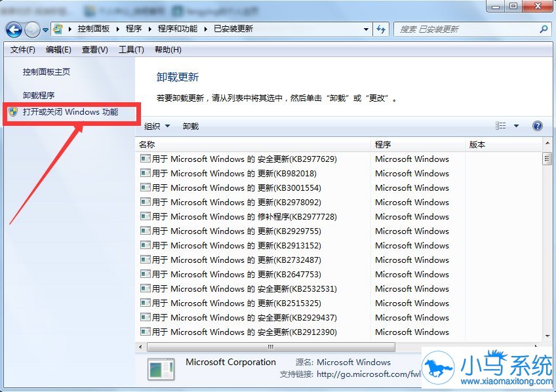Click the support link http://go.microsoft.com/fwl
The width and height of the screenshot is (556, 392).
[x=368, y=374]
